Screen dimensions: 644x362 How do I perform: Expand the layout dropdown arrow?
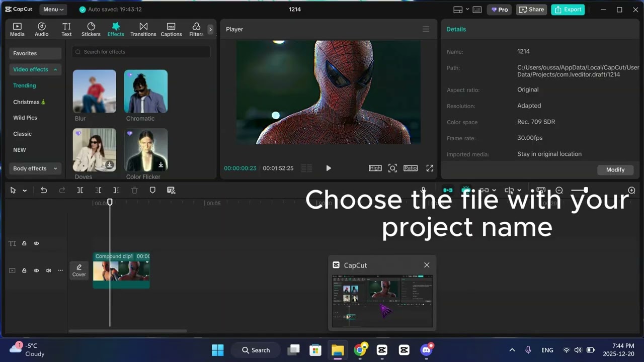click(x=467, y=10)
